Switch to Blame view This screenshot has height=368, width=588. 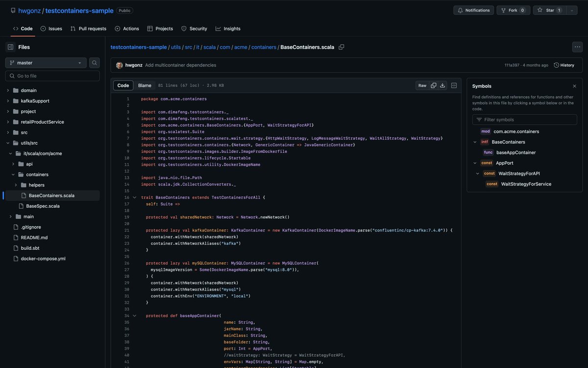(145, 85)
